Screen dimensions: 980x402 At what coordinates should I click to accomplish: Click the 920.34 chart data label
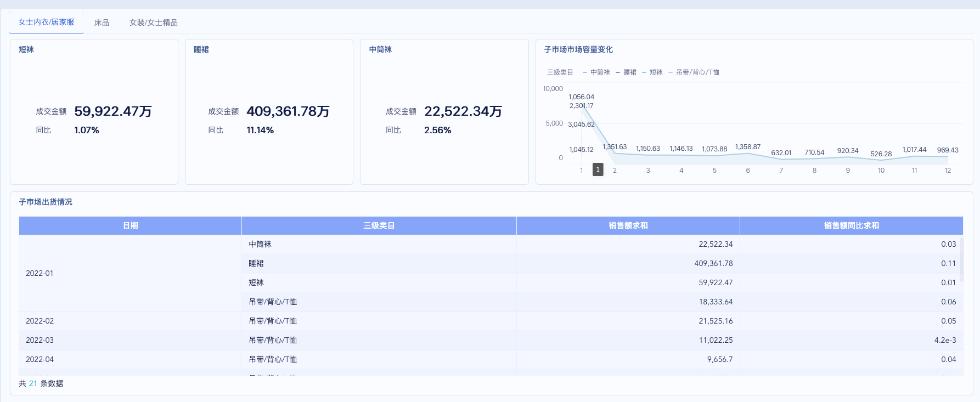click(848, 151)
